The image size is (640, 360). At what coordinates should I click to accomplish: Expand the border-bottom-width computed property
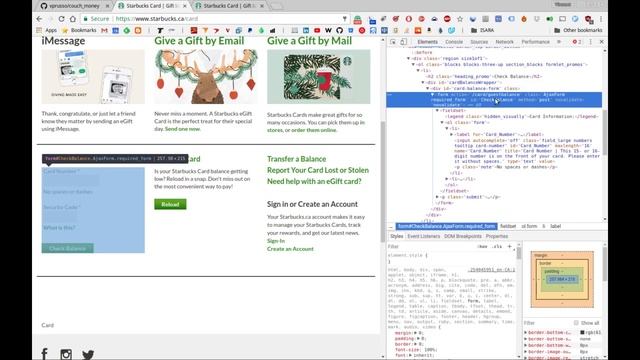(526, 345)
